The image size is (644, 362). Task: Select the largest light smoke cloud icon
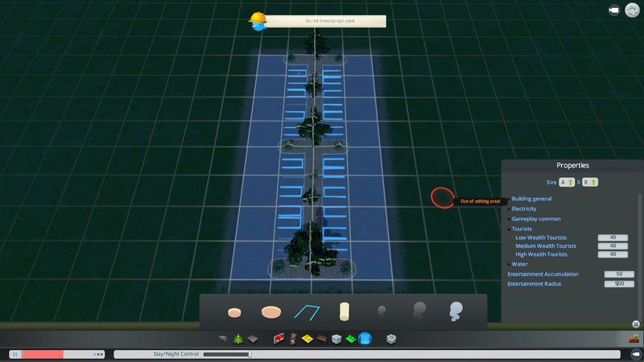456,311
